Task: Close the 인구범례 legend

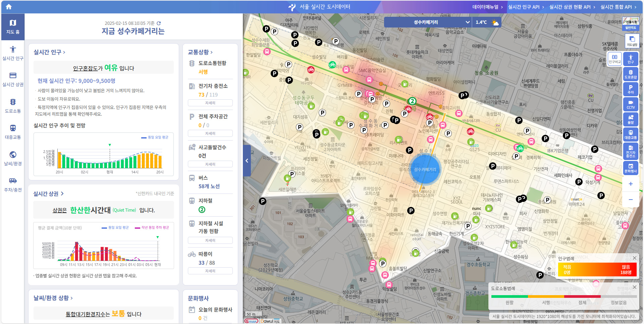Action: click(634, 258)
